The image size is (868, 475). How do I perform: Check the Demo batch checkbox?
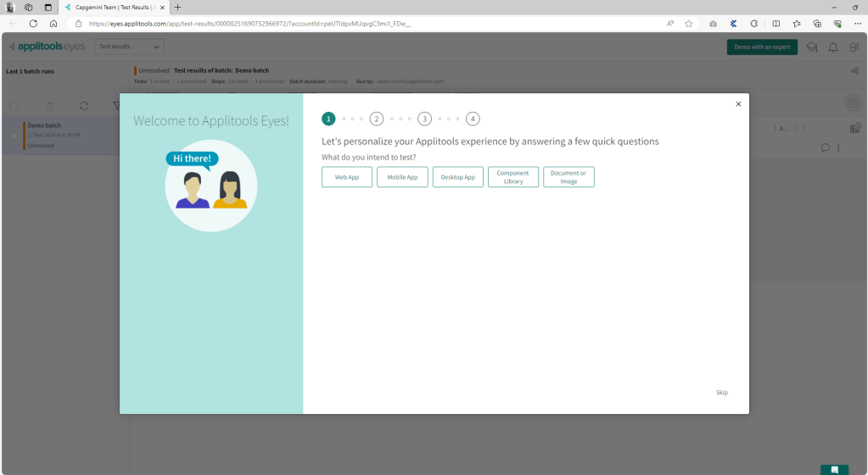tap(14, 136)
